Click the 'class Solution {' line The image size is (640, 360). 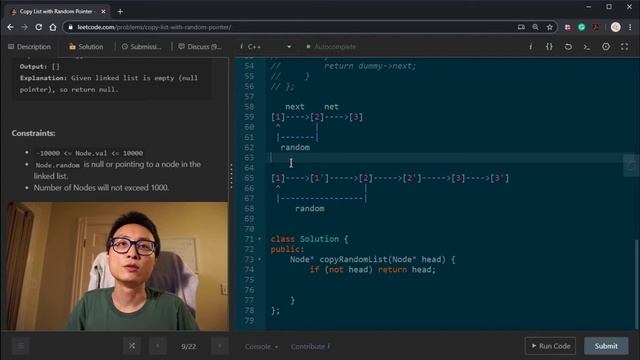pyautogui.click(x=309, y=239)
